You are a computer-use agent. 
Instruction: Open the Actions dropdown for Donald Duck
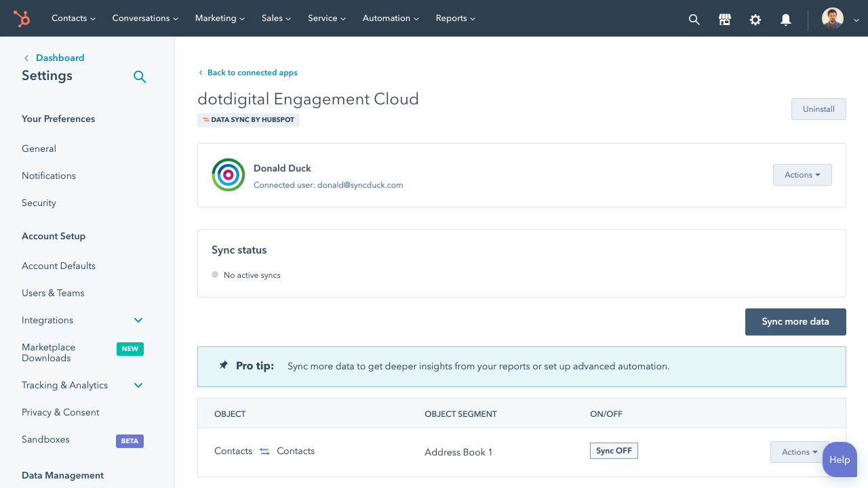(802, 174)
